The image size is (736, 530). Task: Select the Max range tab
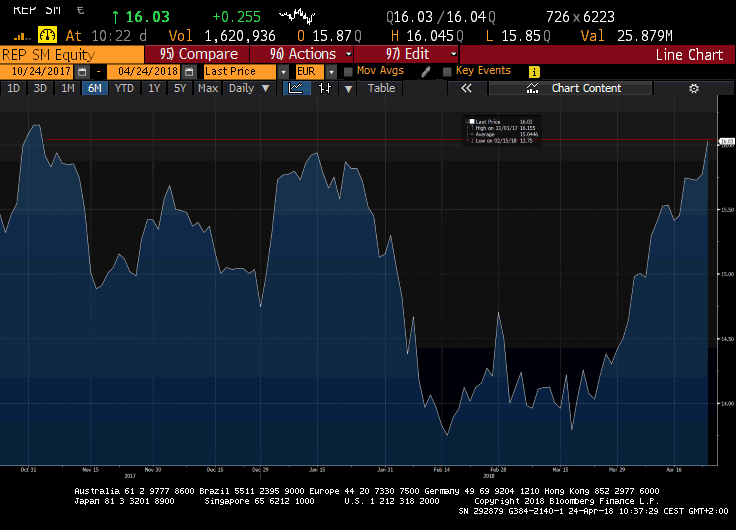[x=207, y=88]
